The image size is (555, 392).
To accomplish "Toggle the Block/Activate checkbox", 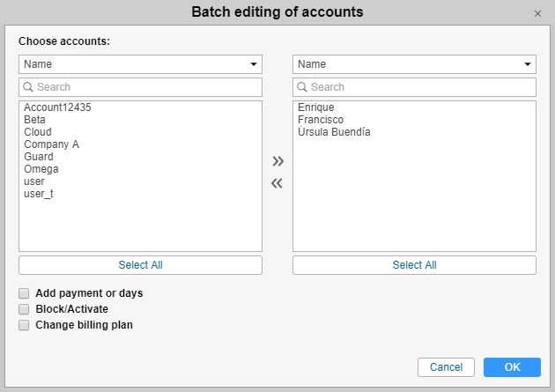I will click(x=24, y=309).
